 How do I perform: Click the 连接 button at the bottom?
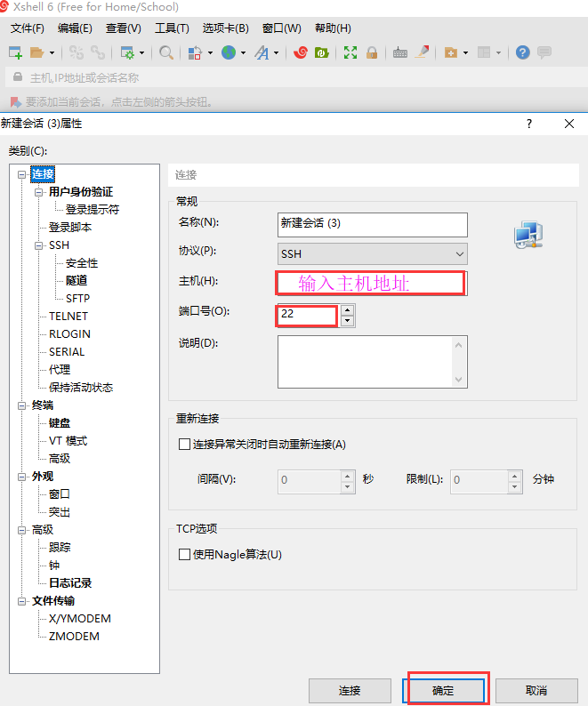pos(350,691)
